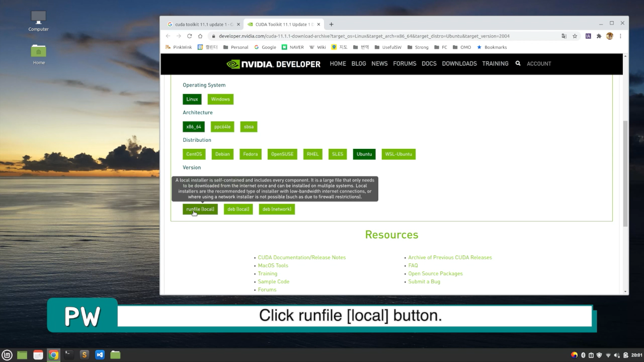Open Archive of Previous CUDA Releases link
644x362 pixels.
[450, 257]
